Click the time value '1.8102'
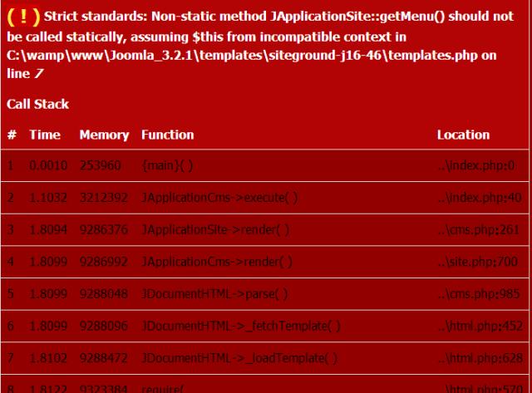The image size is (532, 393). click(48, 358)
